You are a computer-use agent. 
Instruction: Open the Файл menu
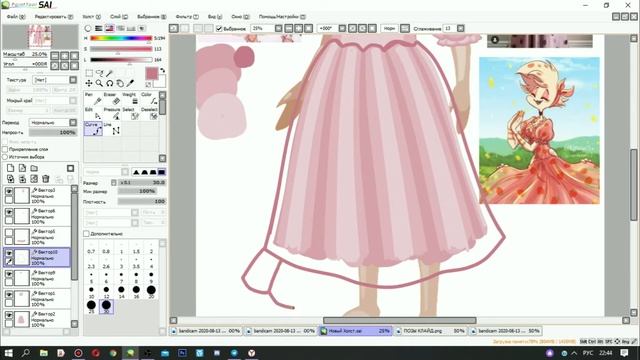tap(16, 17)
